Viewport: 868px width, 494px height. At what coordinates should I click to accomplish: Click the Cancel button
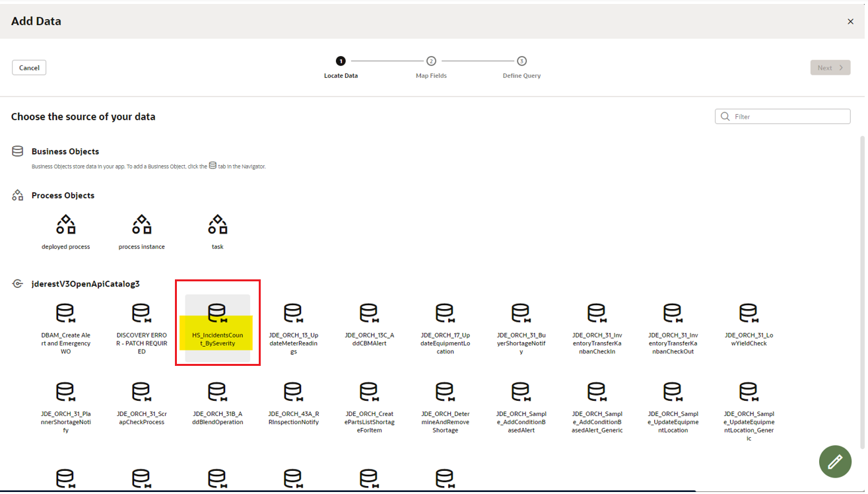pos(28,67)
